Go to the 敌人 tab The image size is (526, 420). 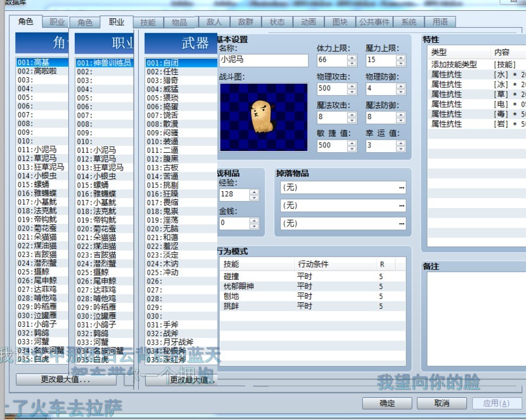point(214,22)
